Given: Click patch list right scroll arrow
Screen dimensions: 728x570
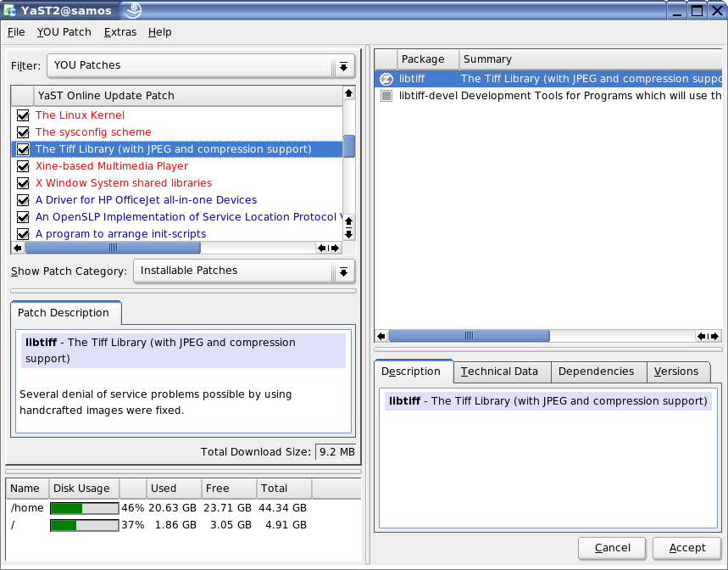Looking at the screenshot, I should coord(335,248).
